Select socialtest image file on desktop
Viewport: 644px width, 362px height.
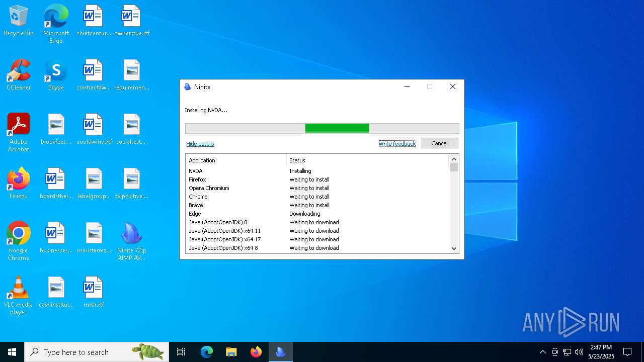pos(131,130)
